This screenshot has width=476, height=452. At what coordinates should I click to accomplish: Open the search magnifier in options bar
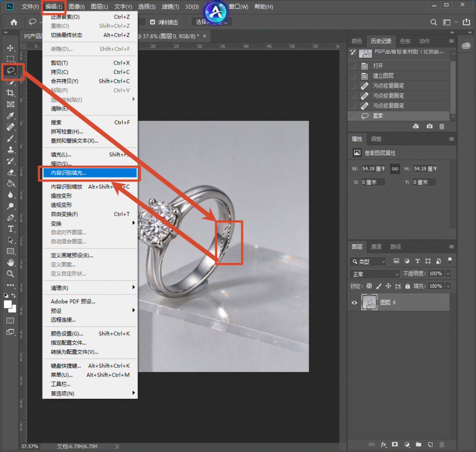[x=434, y=22]
